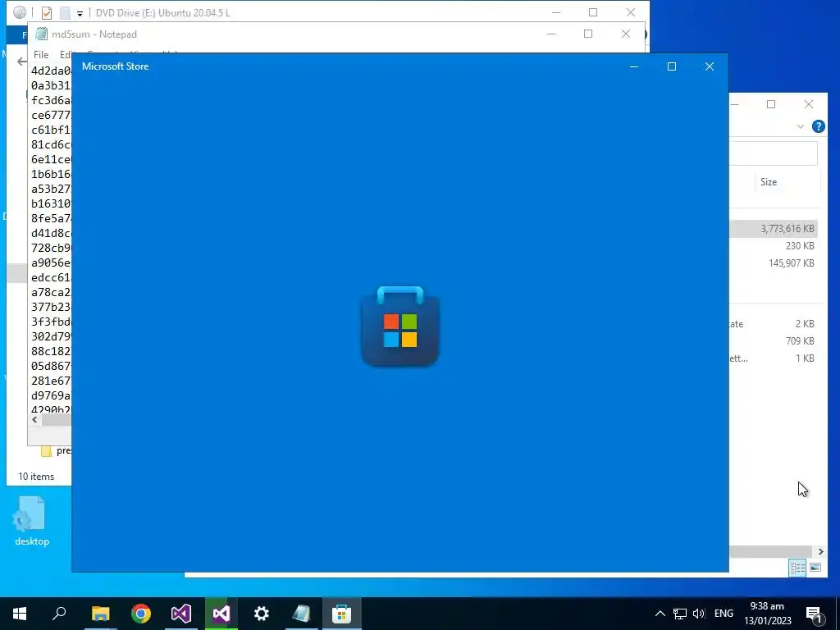Select the row sized 709 KB

pyautogui.click(x=774, y=341)
